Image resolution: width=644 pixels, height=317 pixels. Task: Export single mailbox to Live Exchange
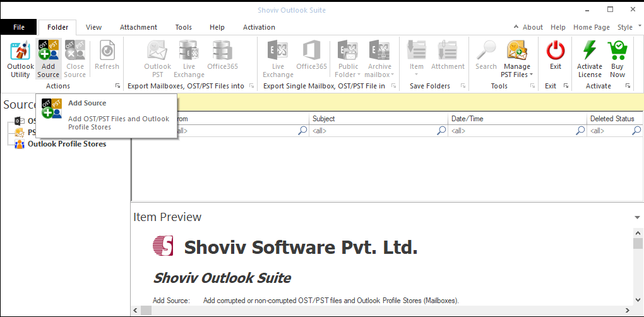coord(278,59)
